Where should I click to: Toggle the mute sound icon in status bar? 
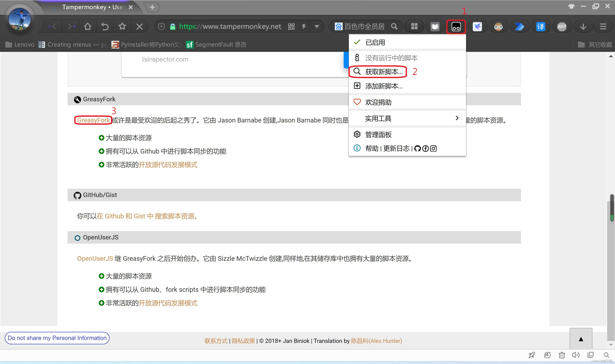(575, 355)
